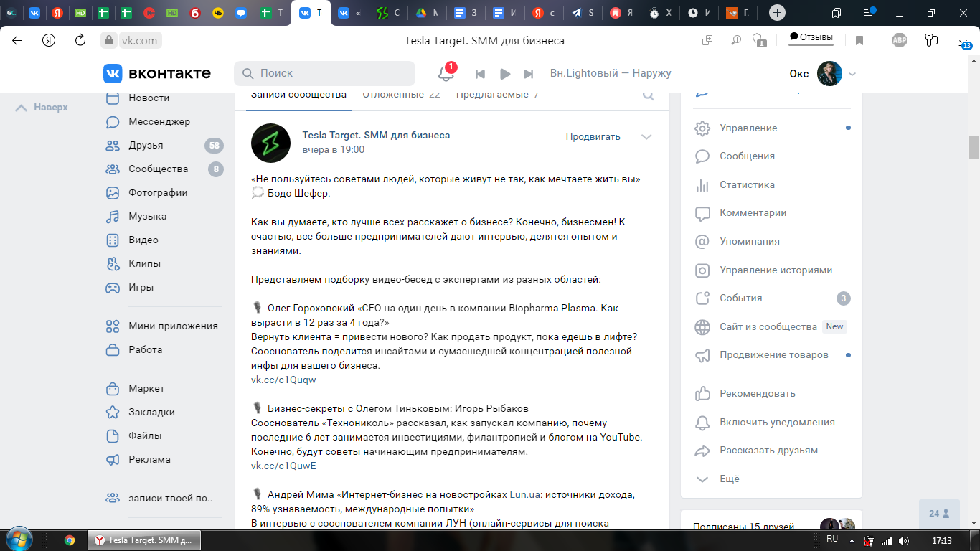Click the Файлы icon

click(113, 435)
